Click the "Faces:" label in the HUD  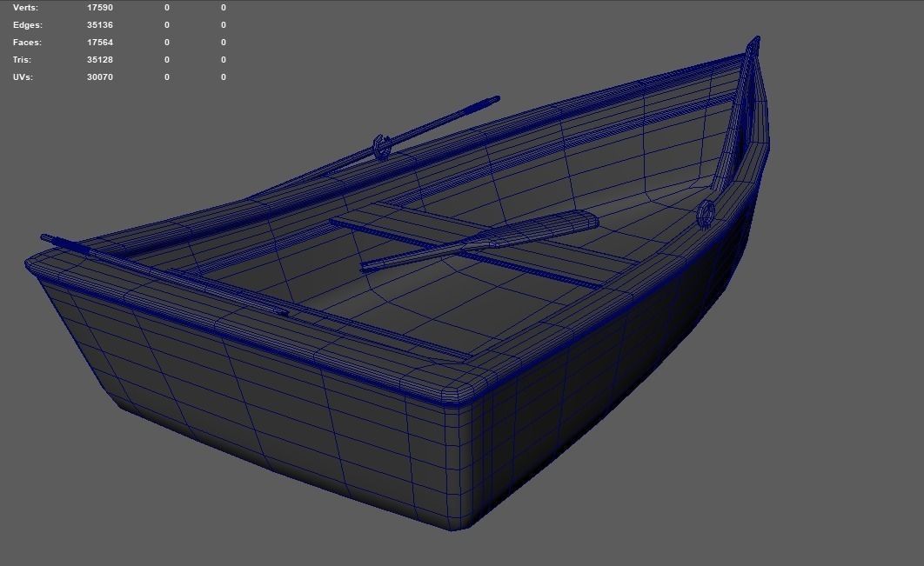[27, 43]
